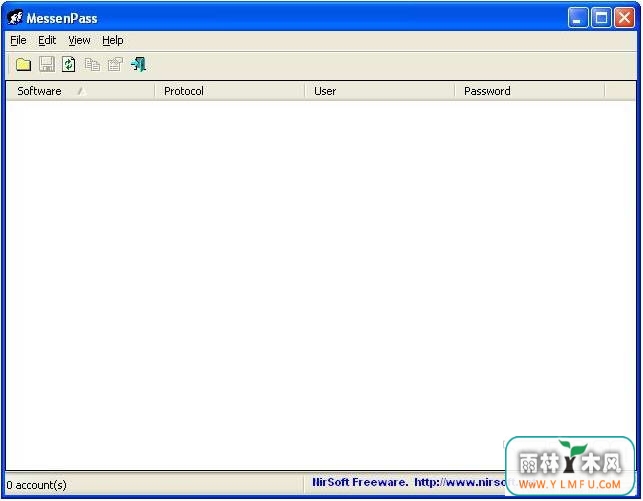Open the Properties toolbar icon
Image resolution: width=643 pixels, height=501 pixels.
[115, 64]
